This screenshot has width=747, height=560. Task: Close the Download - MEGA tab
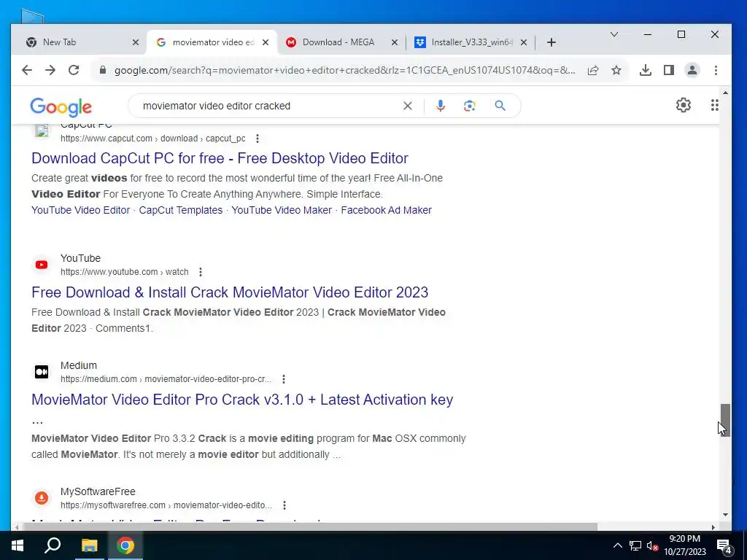(395, 42)
